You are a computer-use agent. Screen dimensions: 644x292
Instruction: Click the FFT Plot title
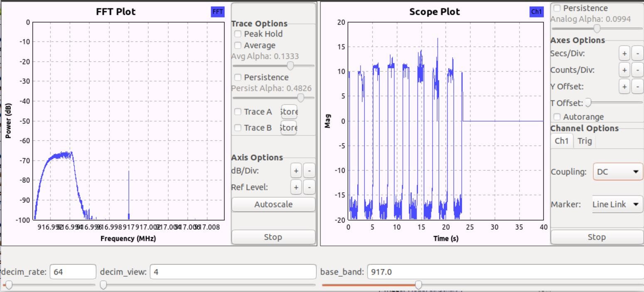coord(116,12)
